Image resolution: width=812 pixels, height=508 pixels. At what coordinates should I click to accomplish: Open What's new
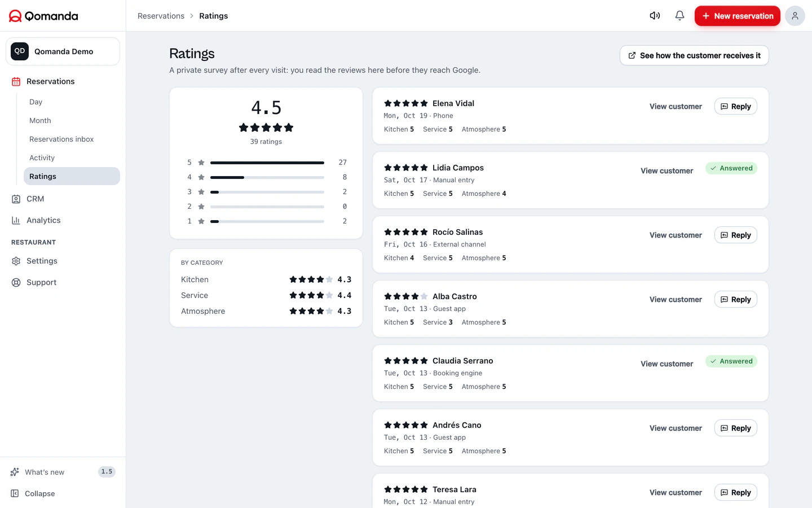tap(63, 472)
